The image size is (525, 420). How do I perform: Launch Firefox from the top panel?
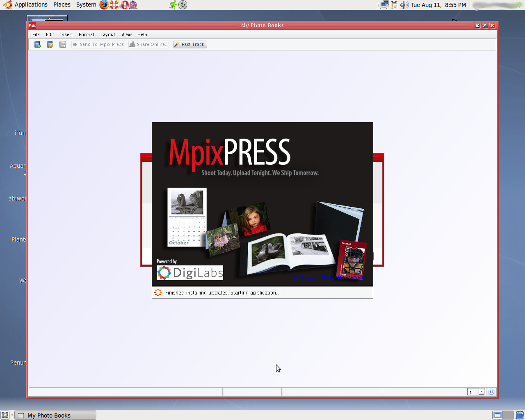click(x=103, y=5)
